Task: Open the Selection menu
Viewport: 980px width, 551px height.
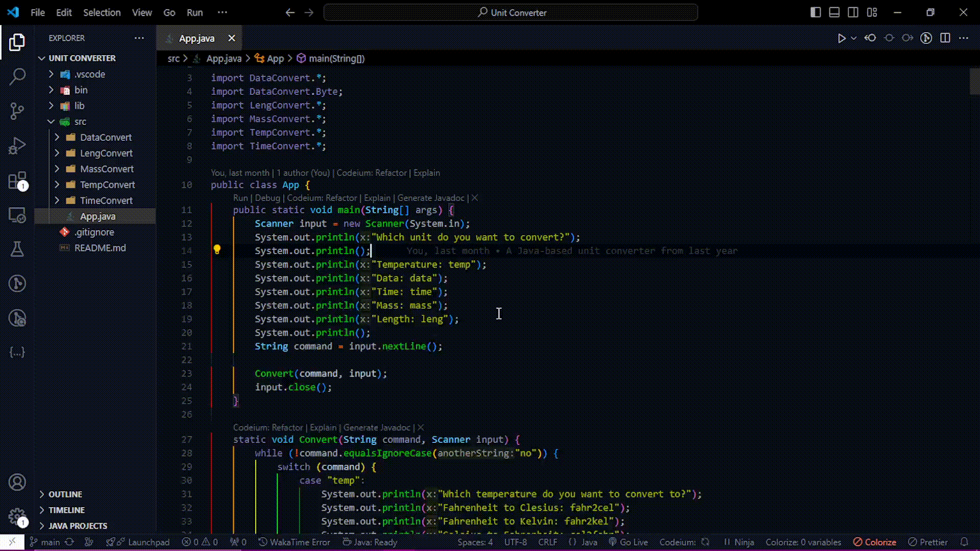Action: coord(102,12)
